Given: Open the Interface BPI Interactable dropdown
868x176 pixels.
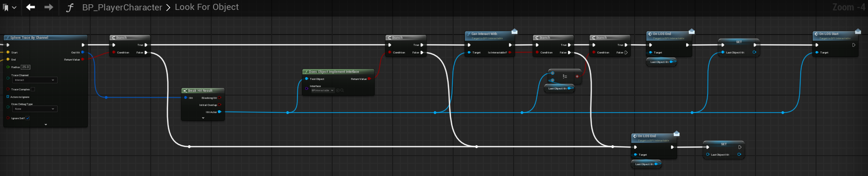Looking at the screenshot, I should (322, 90).
